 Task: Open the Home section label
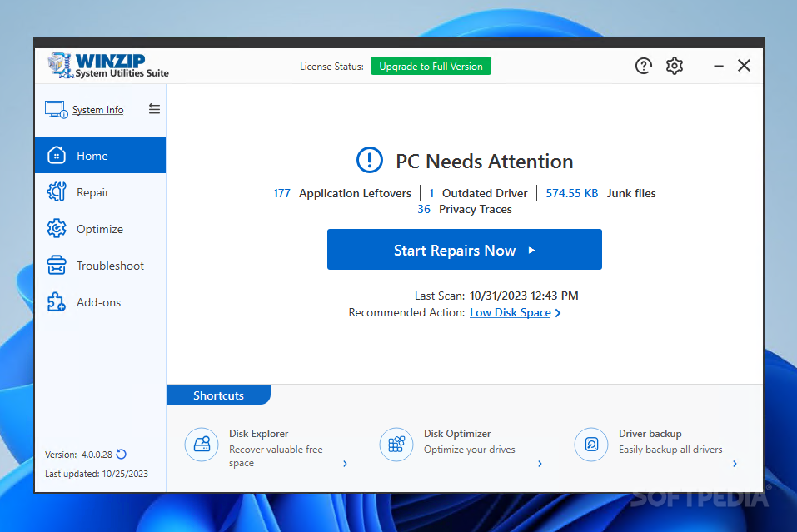[92, 156]
